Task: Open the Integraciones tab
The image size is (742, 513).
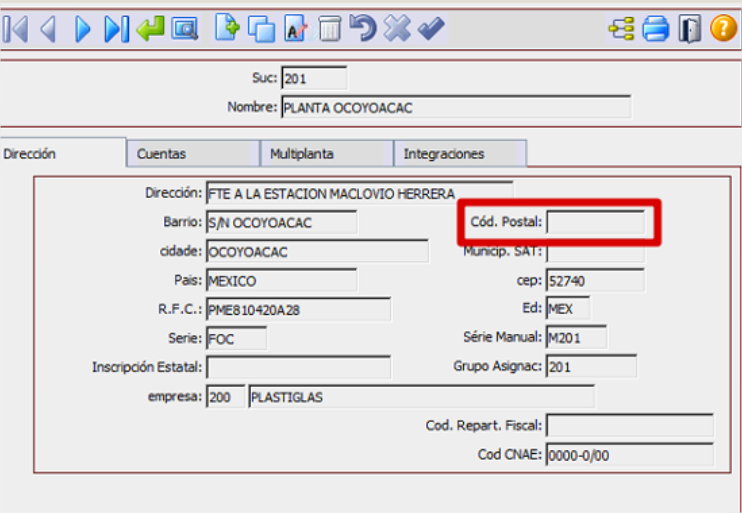Action: [460, 153]
